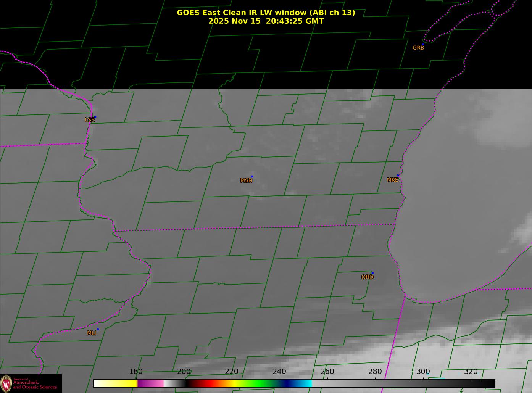The image size is (532, 393).
Task: Select the MLI station marker
Action: coord(98,329)
